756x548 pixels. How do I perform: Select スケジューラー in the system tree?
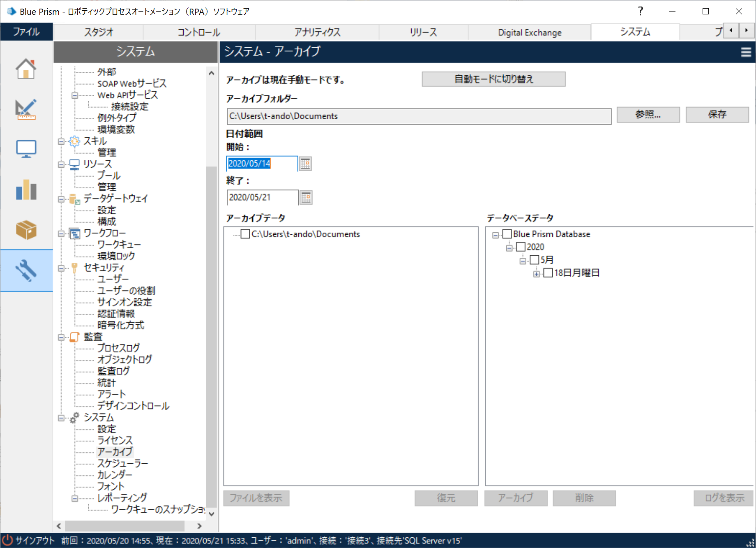pos(122,463)
